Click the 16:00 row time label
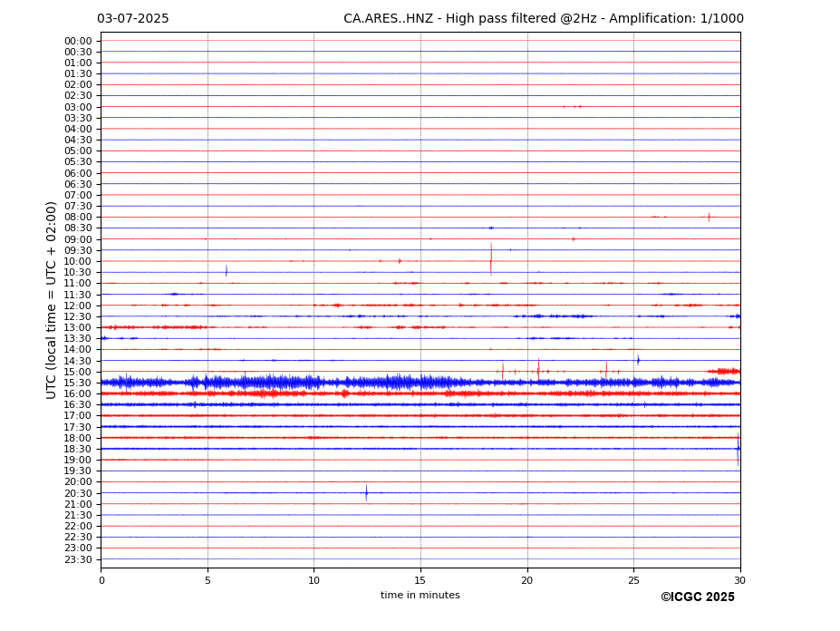This screenshot has width=840, height=631. tap(78, 394)
